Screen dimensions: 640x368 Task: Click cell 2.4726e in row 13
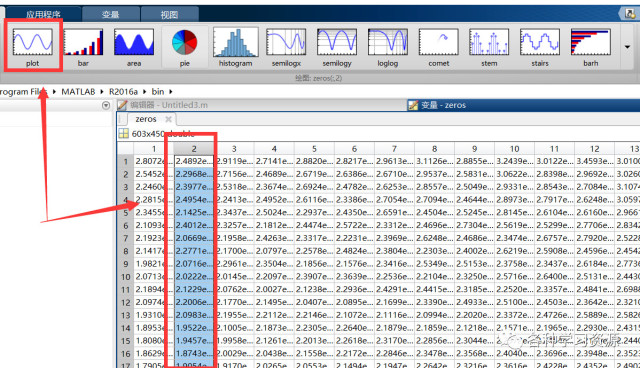[554, 315]
